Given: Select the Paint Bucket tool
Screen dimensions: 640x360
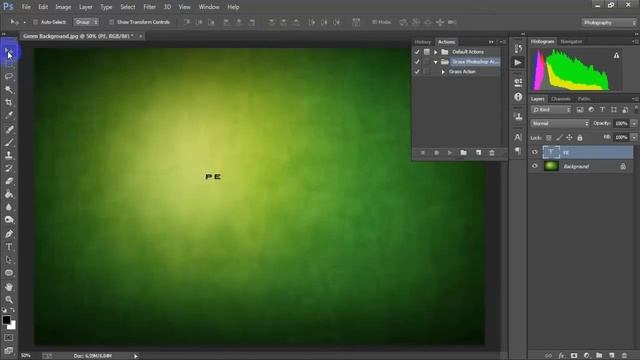Looking at the screenshot, I should [9, 194].
